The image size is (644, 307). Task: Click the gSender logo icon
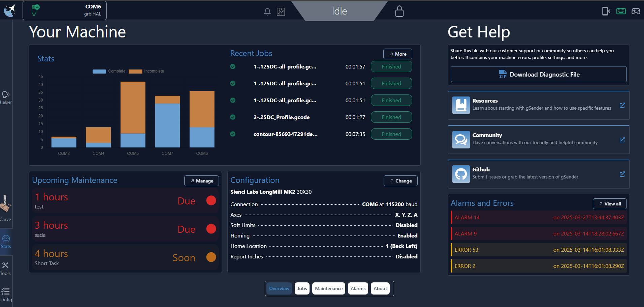9,10
